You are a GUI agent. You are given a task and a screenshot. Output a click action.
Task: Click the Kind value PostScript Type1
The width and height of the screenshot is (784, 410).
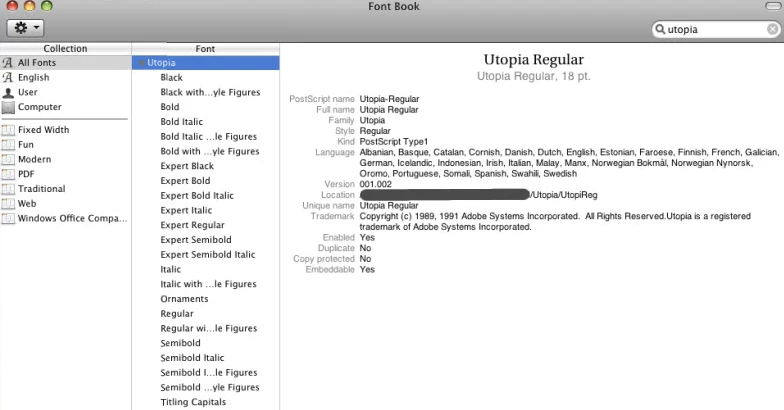pyautogui.click(x=394, y=142)
